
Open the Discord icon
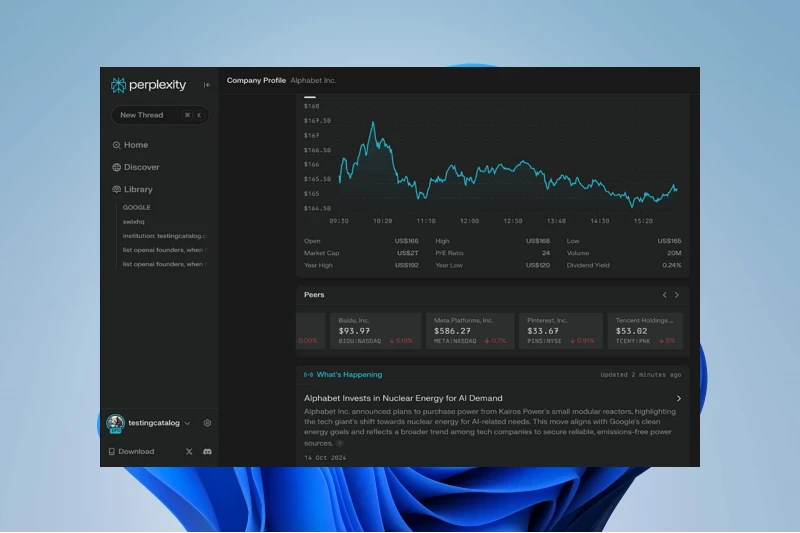coord(207,452)
